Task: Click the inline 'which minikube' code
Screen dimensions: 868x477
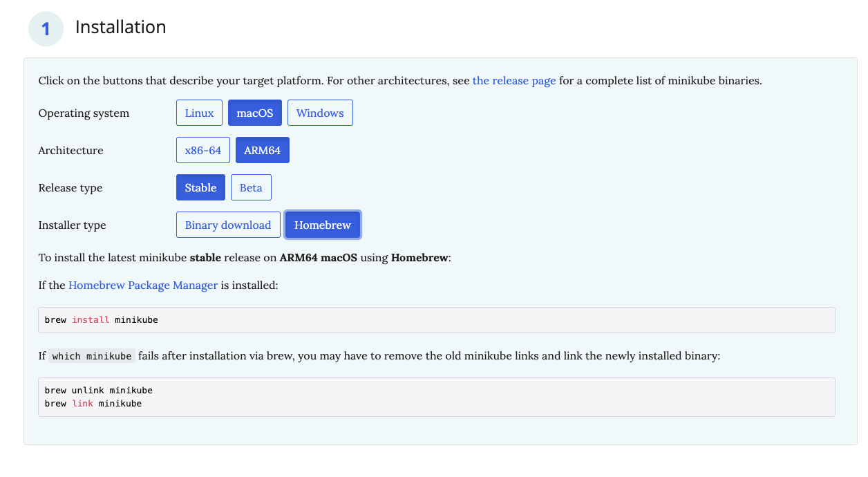Action: 92,356
